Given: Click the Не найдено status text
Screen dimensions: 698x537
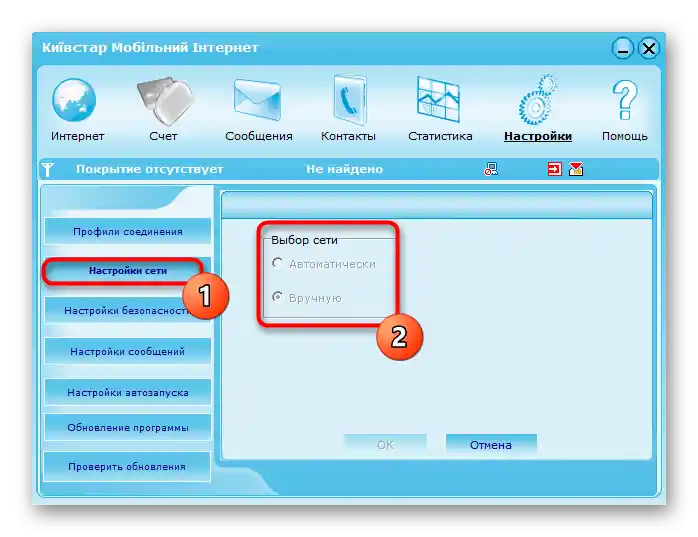Looking at the screenshot, I should coord(344,169).
